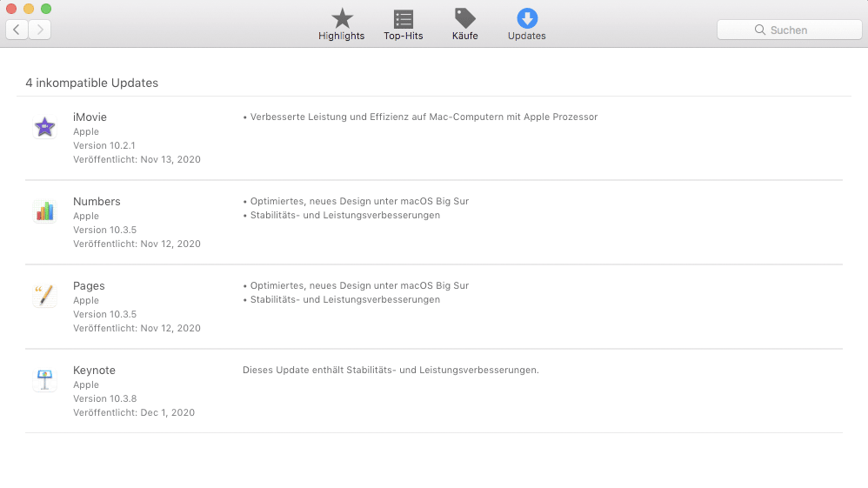Click 'Veröffentlicht: Nov 12, 2020' under Numbers
The height and width of the screenshot is (488, 868).
tap(137, 244)
